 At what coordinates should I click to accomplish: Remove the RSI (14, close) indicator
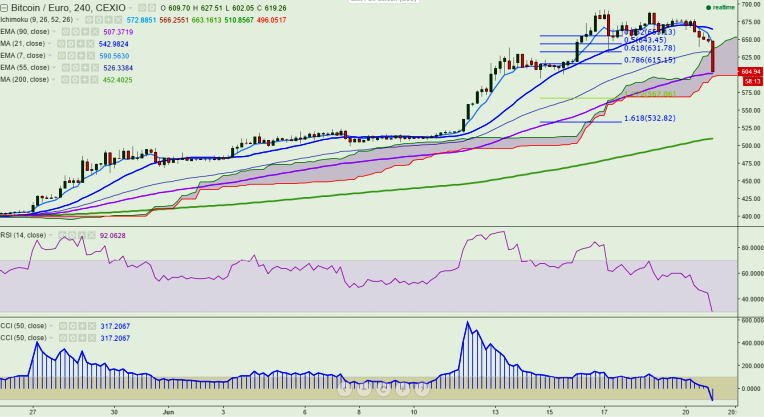91,235
